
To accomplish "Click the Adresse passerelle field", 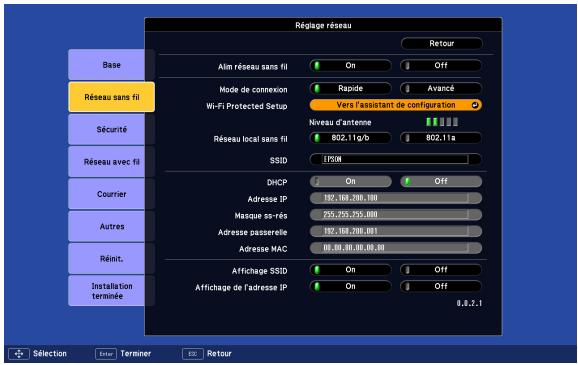I will (396, 231).
